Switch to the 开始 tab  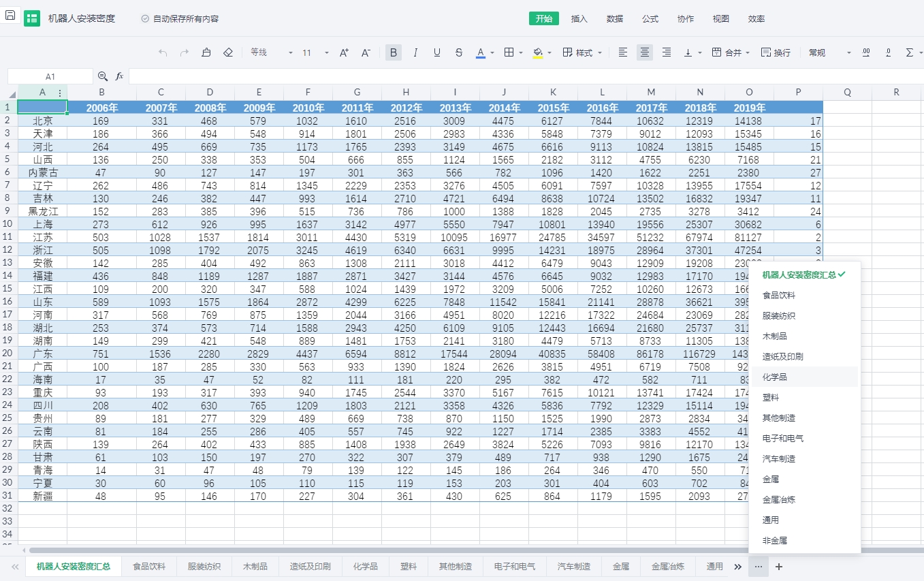(544, 18)
